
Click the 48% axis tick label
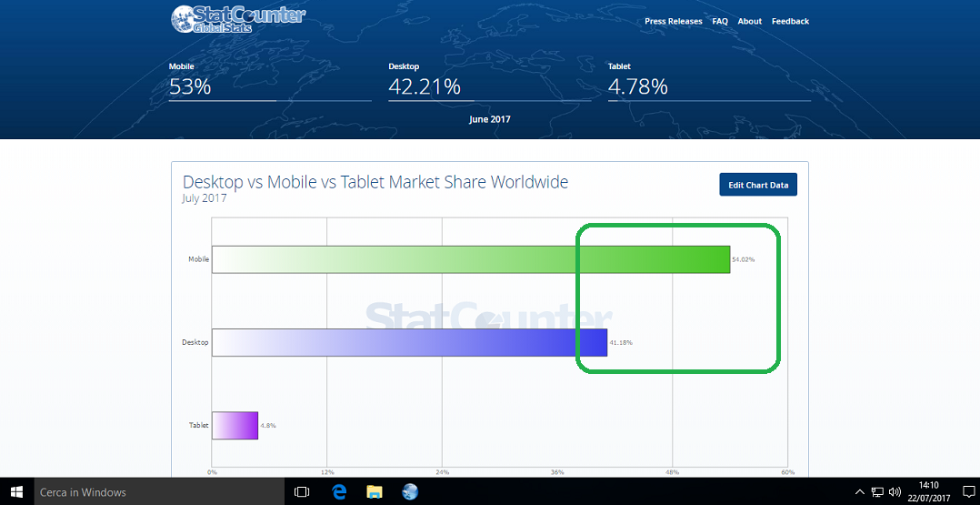tap(673, 472)
